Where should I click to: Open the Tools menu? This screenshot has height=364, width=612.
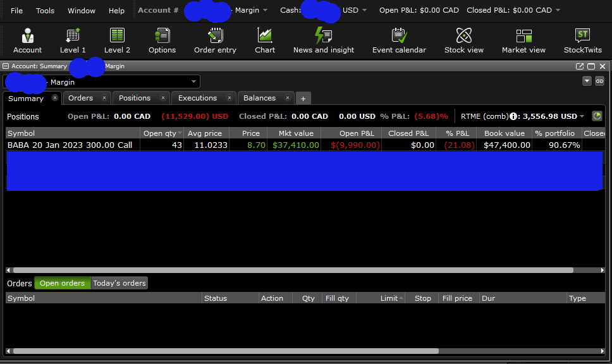[44, 10]
